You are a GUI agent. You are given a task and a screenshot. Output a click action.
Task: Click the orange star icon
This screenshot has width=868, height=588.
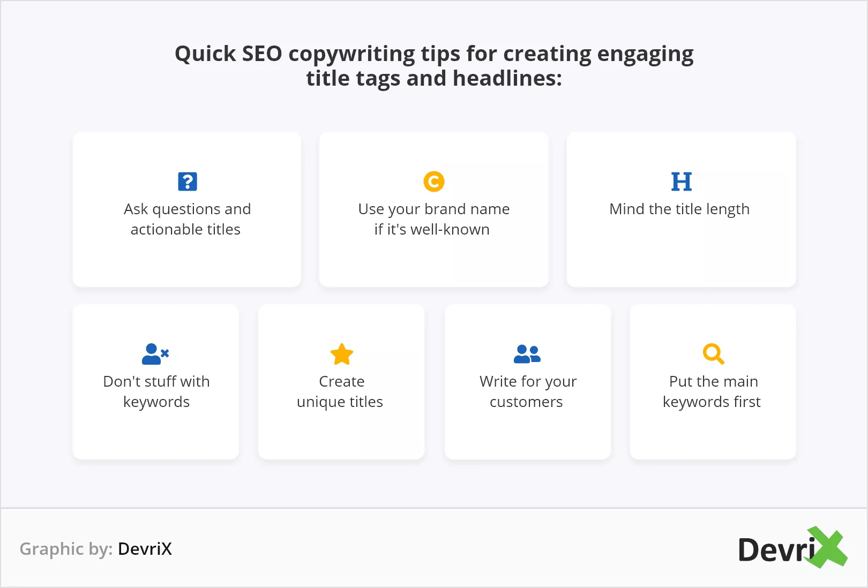[x=342, y=354]
